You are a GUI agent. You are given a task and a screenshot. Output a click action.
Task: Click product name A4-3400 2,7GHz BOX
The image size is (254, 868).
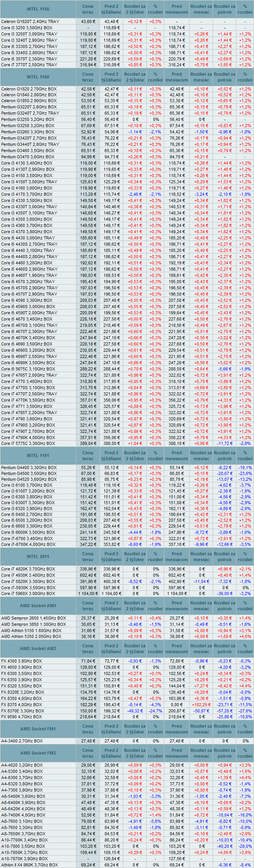(x=22, y=741)
